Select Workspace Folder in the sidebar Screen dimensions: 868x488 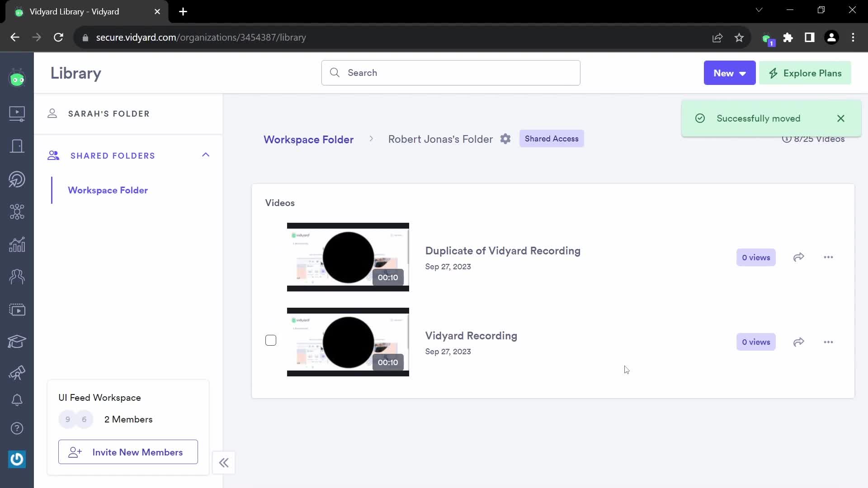click(108, 190)
